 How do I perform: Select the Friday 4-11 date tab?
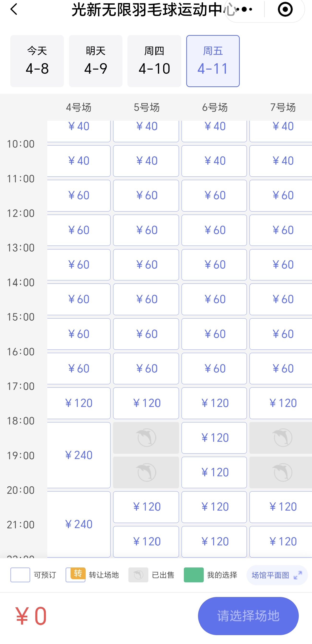click(213, 61)
